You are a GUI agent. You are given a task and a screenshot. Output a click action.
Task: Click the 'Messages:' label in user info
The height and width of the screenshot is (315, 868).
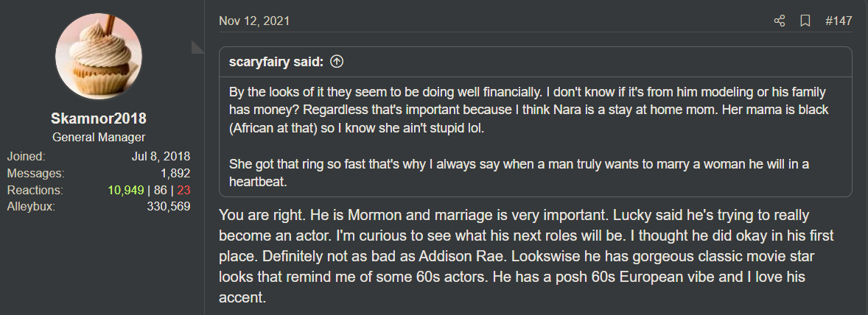pyautogui.click(x=35, y=173)
